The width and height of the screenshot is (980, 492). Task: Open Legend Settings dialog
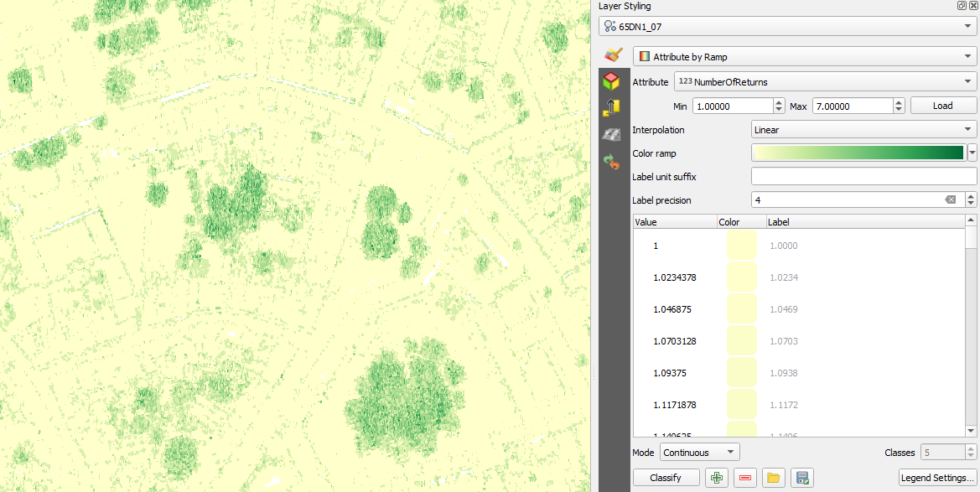point(937,478)
